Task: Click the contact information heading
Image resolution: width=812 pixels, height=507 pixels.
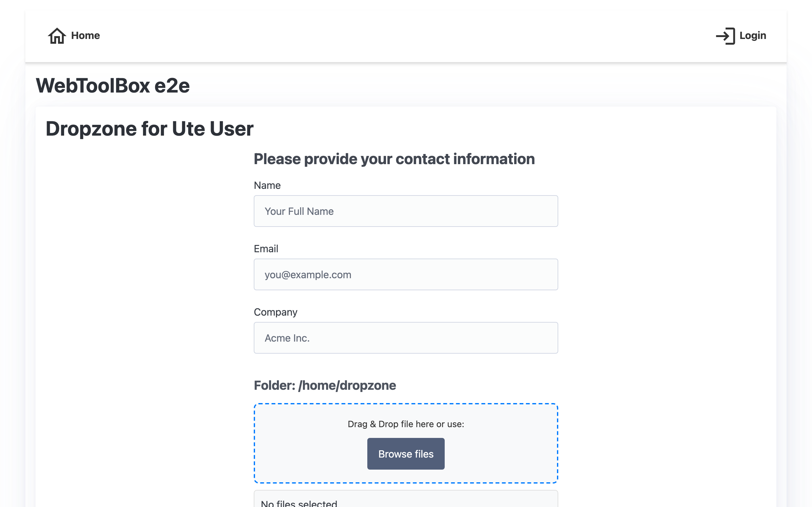Action: (x=394, y=159)
